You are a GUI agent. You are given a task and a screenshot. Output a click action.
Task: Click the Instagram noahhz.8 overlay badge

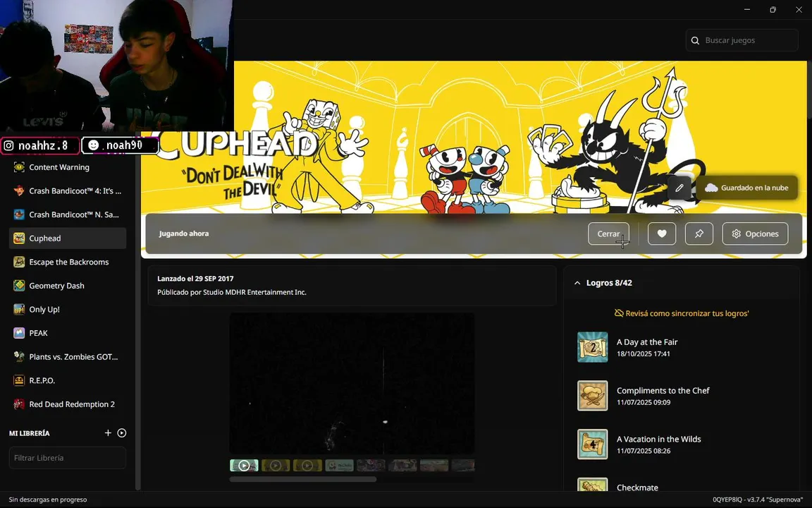point(40,145)
